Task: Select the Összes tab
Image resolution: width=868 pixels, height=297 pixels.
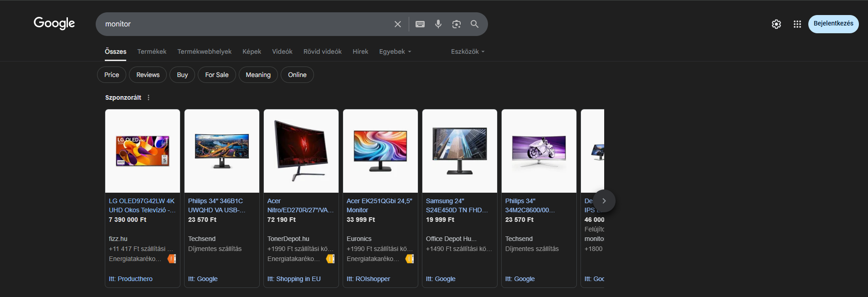Action: (x=116, y=51)
